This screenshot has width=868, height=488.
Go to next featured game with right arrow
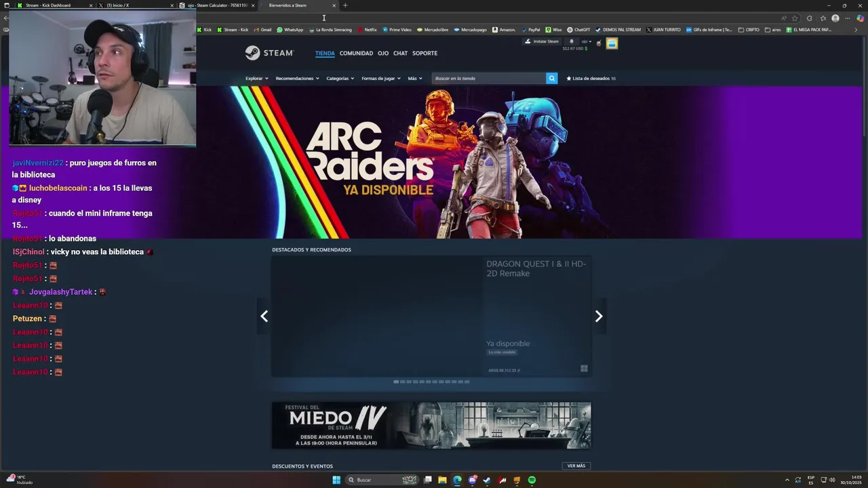(x=599, y=316)
